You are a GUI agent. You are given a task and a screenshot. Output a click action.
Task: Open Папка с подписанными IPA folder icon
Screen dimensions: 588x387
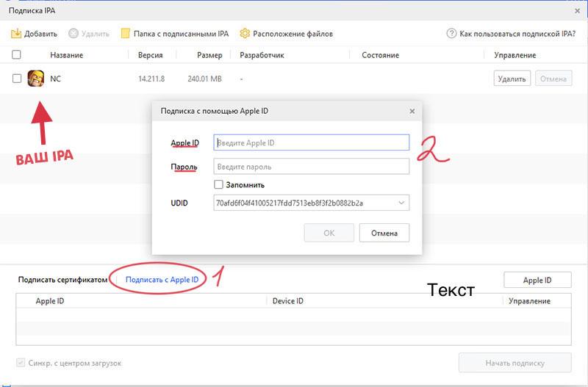[125, 34]
